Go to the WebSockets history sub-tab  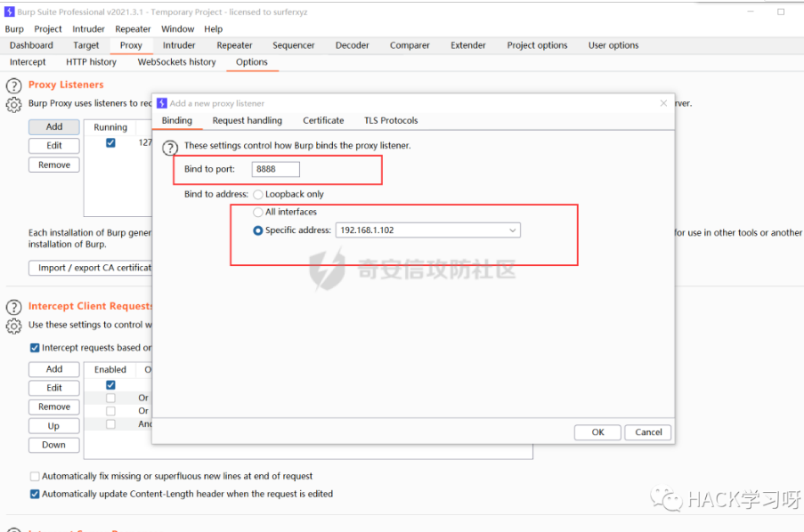coord(177,62)
